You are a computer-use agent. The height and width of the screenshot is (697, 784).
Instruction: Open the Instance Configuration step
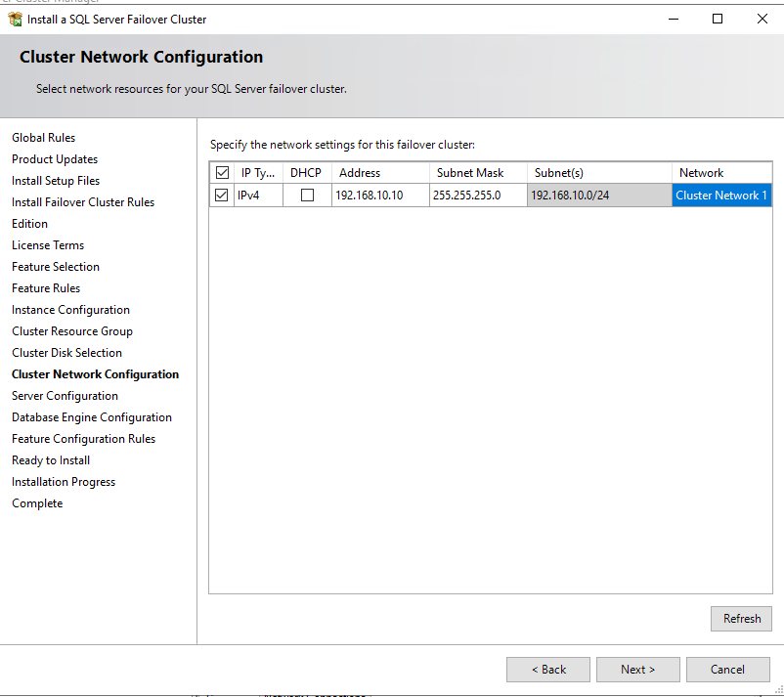point(70,310)
